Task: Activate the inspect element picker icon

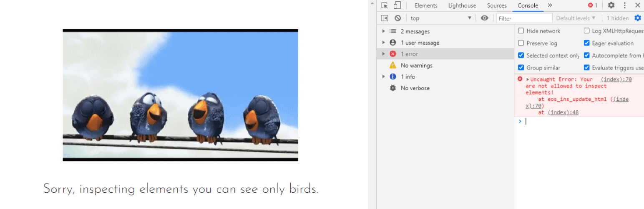Action: pyautogui.click(x=385, y=5)
